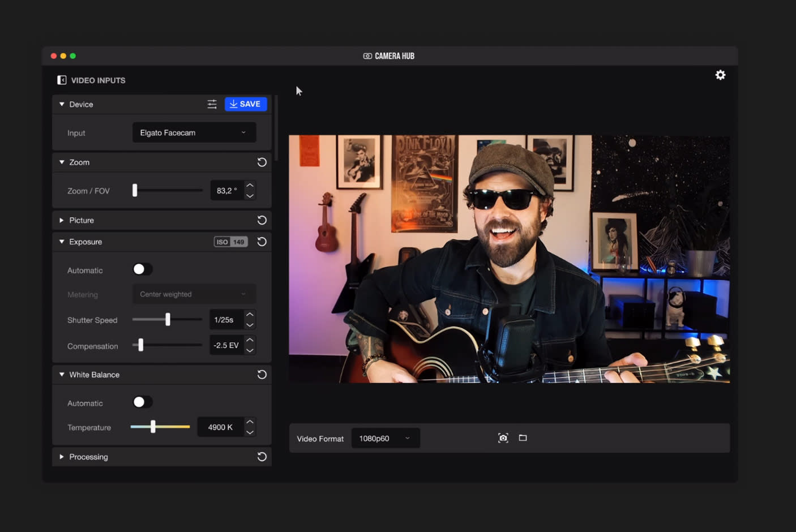The image size is (796, 532).
Task: Increase the Shutter Speed value
Action: pyautogui.click(x=250, y=314)
